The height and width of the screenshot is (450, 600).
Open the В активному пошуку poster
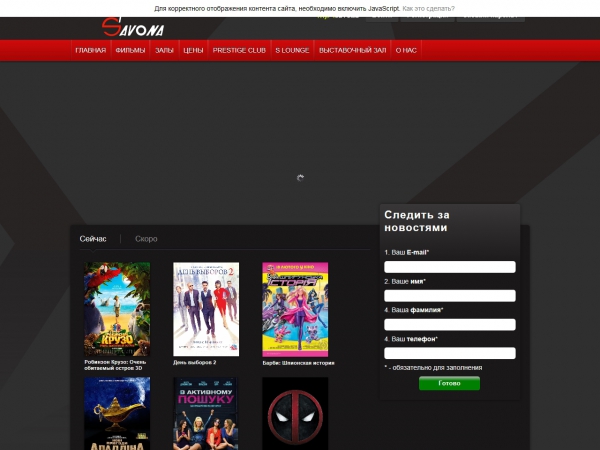click(x=206, y=414)
